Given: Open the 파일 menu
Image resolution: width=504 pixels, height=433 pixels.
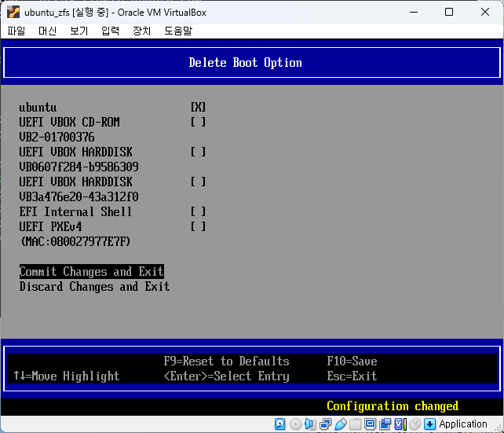Looking at the screenshot, I should (x=16, y=31).
